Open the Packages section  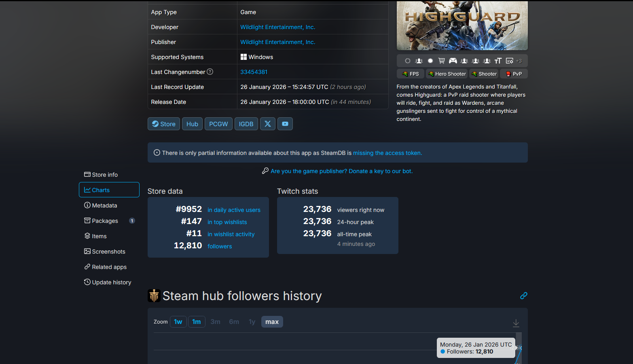109,220
